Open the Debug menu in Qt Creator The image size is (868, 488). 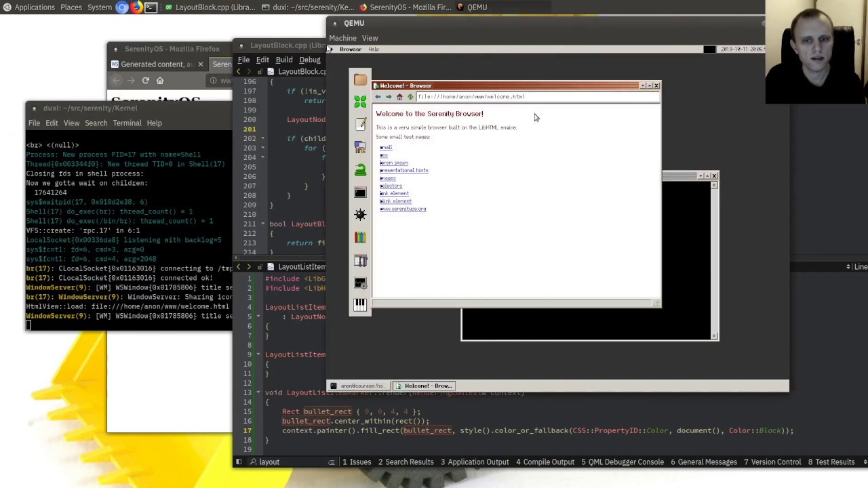310,60
